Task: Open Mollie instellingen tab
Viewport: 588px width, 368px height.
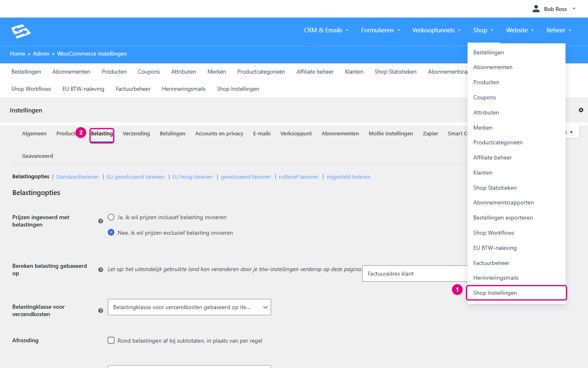Action: pos(391,134)
